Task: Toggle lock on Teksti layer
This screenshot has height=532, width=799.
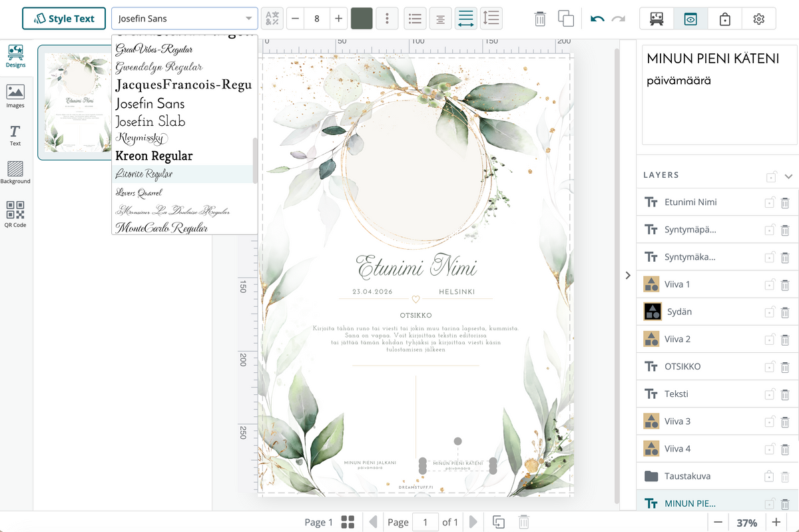Action: pyautogui.click(x=770, y=394)
